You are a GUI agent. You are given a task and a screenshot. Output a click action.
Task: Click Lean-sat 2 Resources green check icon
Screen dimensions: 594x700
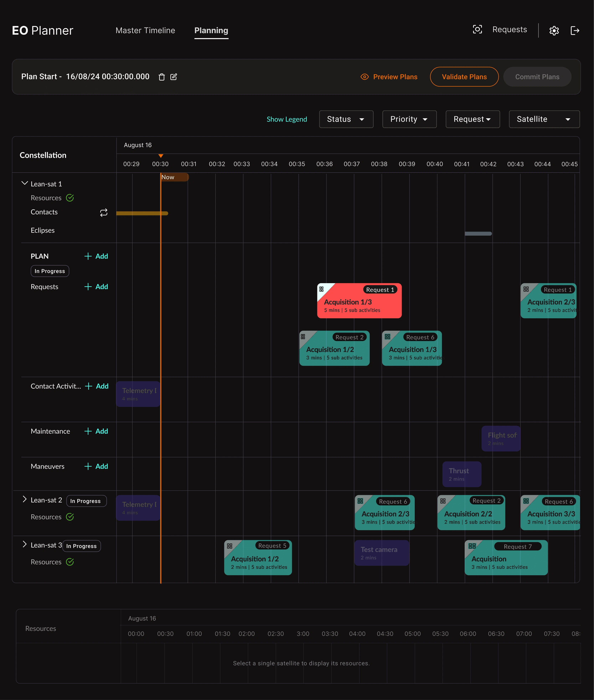point(70,517)
